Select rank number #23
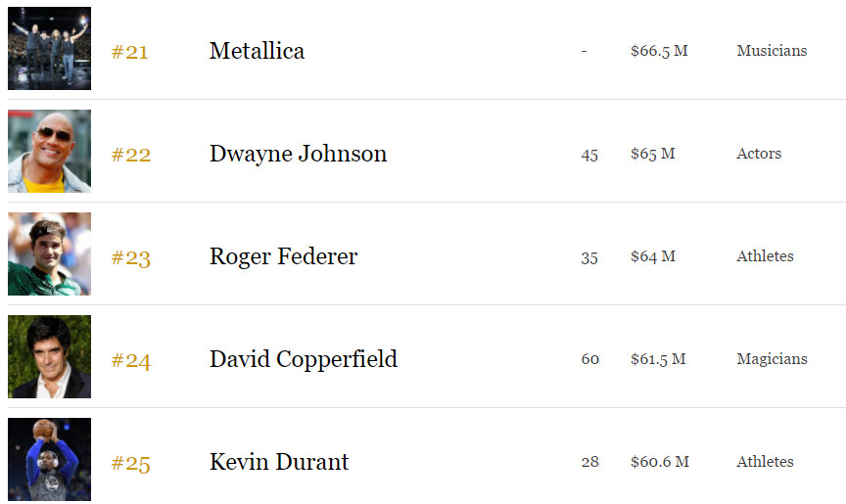Image resolution: width=846 pixels, height=504 pixels. point(130,258)
